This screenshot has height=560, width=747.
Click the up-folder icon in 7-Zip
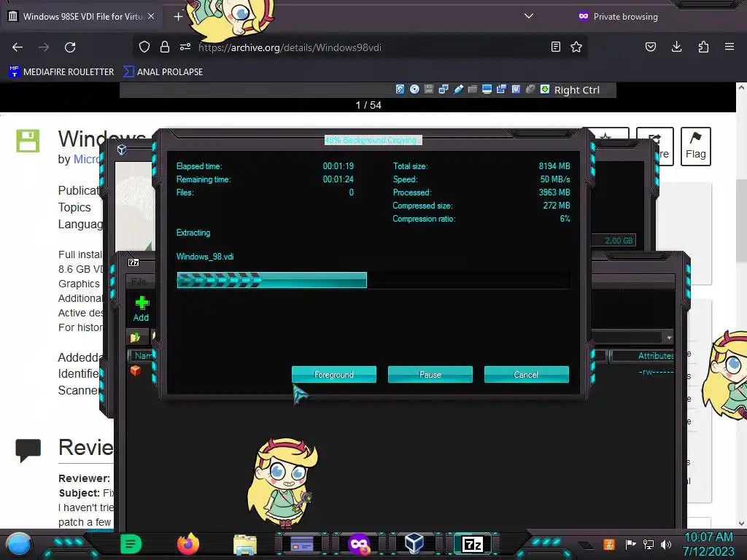click(x=135, y=337)
